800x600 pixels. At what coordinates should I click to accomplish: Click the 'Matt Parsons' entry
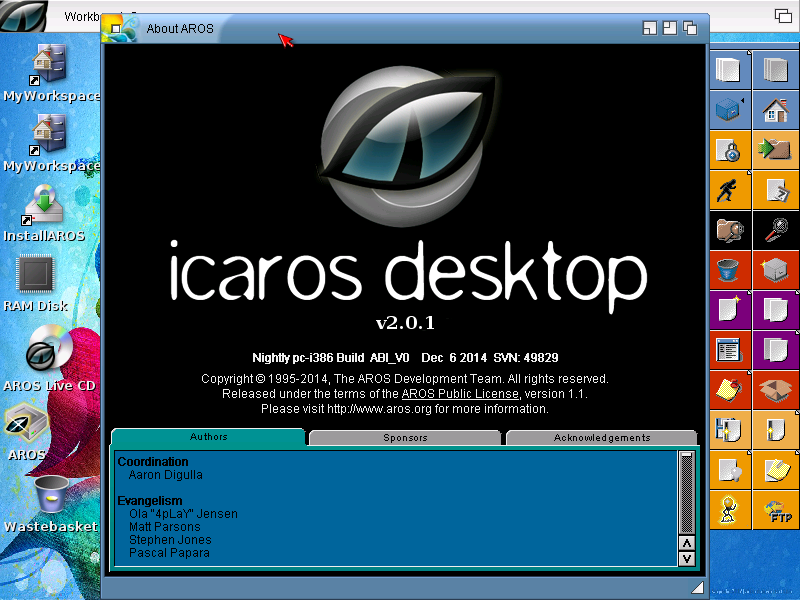pyautogui.click(x=164, y=527)
